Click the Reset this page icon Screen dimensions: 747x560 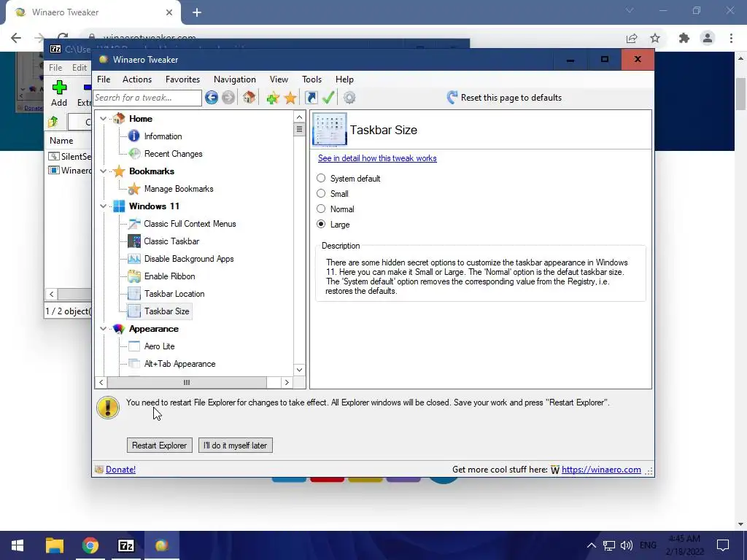(x=452, y=98)
